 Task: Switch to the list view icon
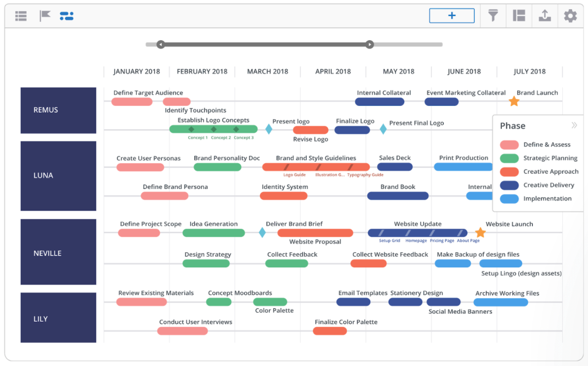21,15
